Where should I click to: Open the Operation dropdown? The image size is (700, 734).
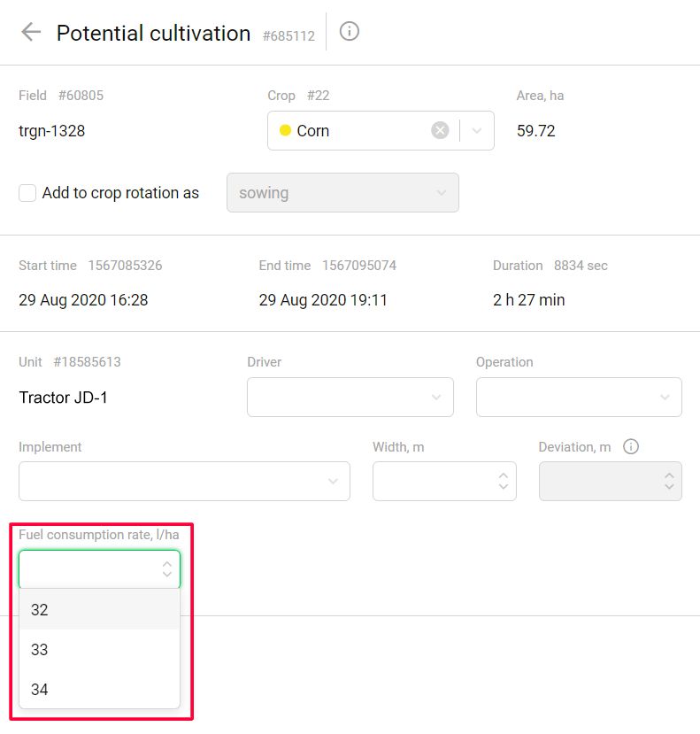pos(579,398)
